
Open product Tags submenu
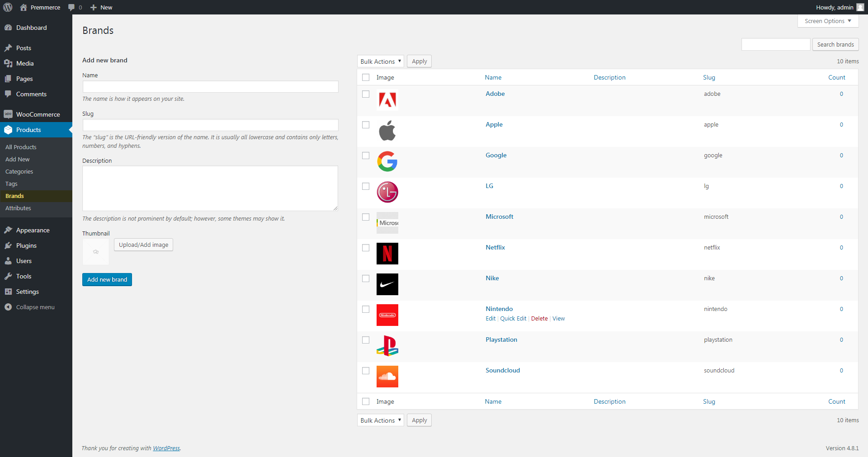pyautogui.click(x=11, y=184)
